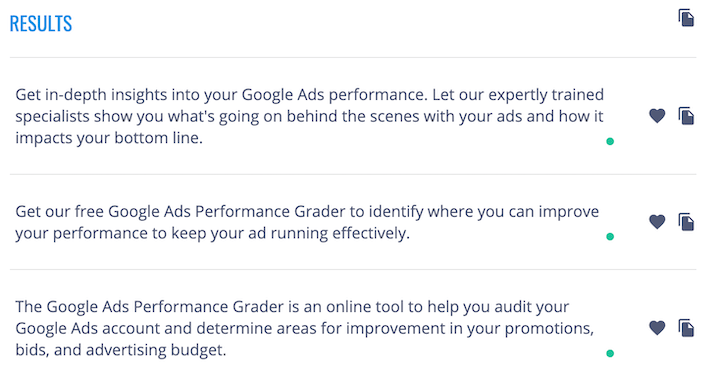This screenshot has height=378, width=720.
Task: Click the text 'bids, and advertising budget.'
Action: 121,350
